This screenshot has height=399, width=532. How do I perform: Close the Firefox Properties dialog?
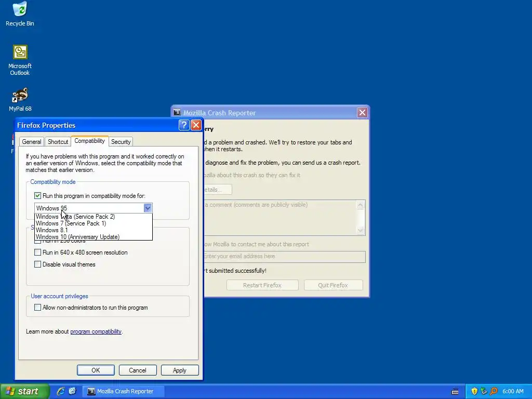[x=196, y=125]
